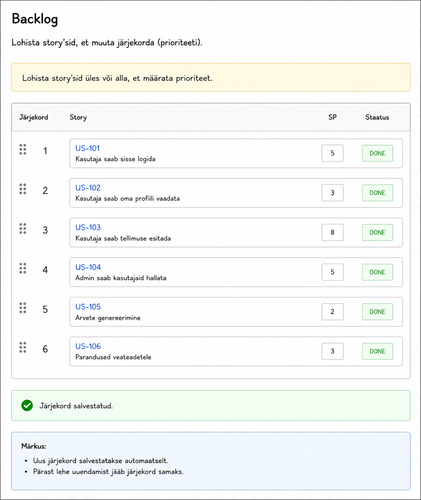Click the green checkmark success icon
This screenshot has width=421, height=500.
[x=27, y=406]
